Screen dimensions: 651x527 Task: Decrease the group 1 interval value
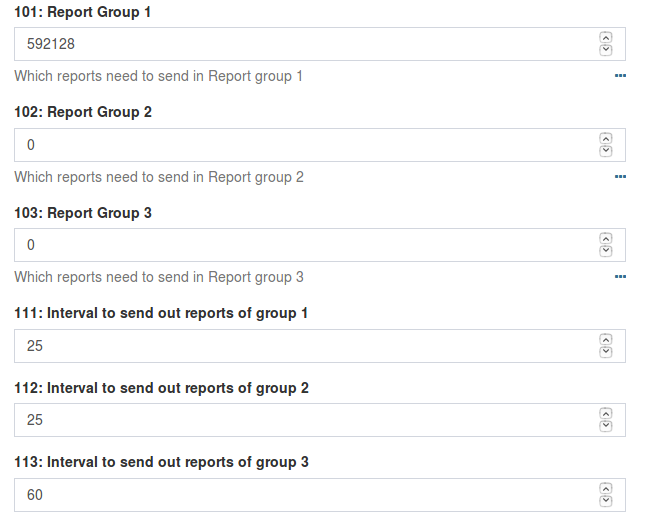(605, 352)
